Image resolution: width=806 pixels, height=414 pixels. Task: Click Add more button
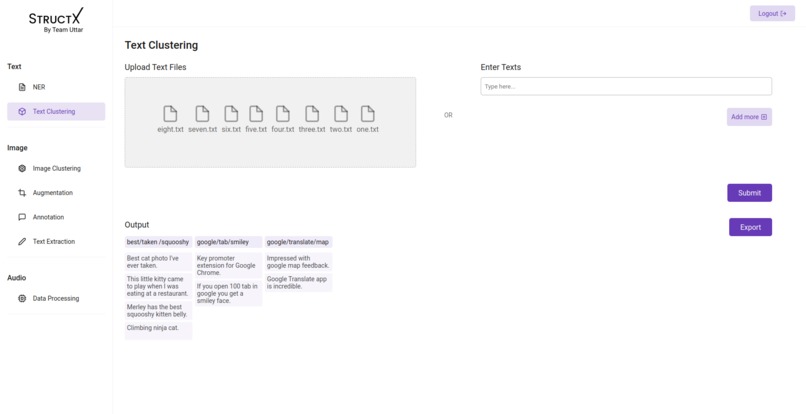point(749,117)
